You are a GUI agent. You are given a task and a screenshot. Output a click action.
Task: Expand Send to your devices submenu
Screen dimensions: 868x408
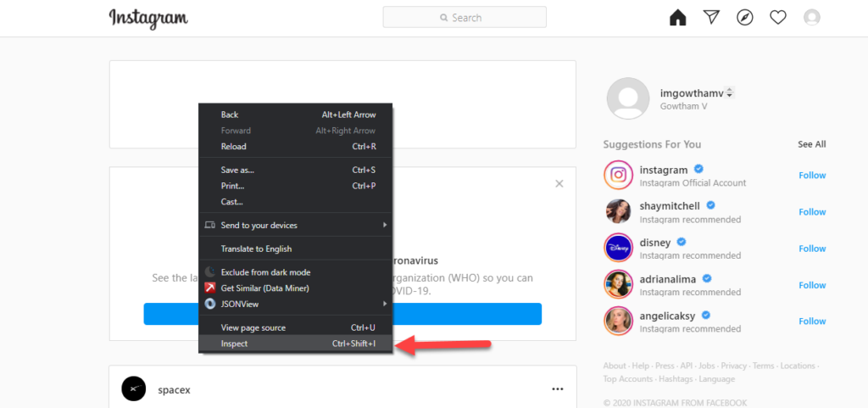(296, 226)
